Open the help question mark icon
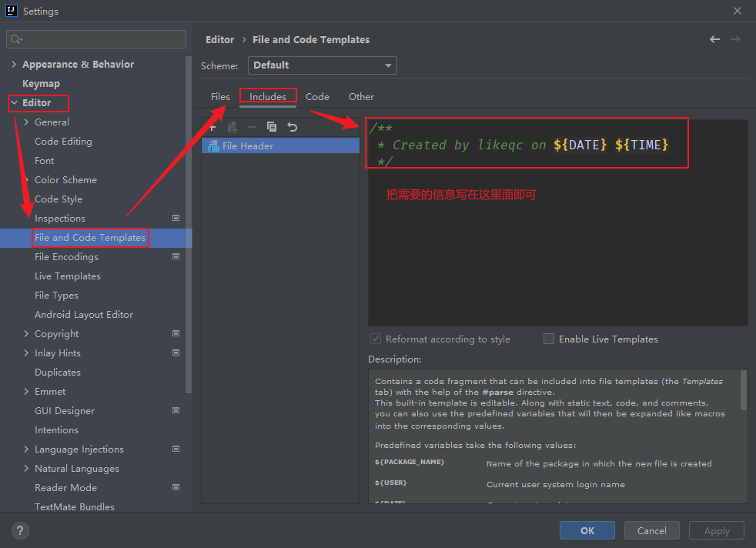Screen dimensions: 756x548 point(21,530)
